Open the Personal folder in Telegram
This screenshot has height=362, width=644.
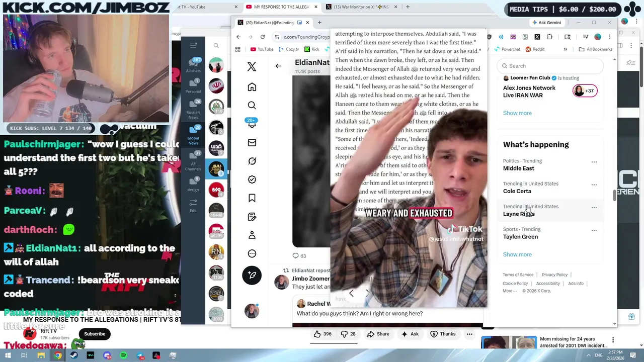(x=193, y=86)
